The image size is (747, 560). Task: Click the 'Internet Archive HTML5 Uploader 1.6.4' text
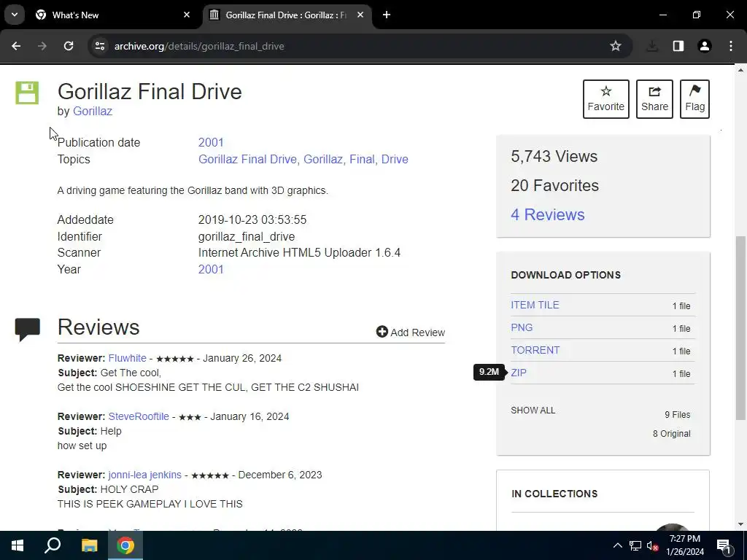click(x=299, y=252)
